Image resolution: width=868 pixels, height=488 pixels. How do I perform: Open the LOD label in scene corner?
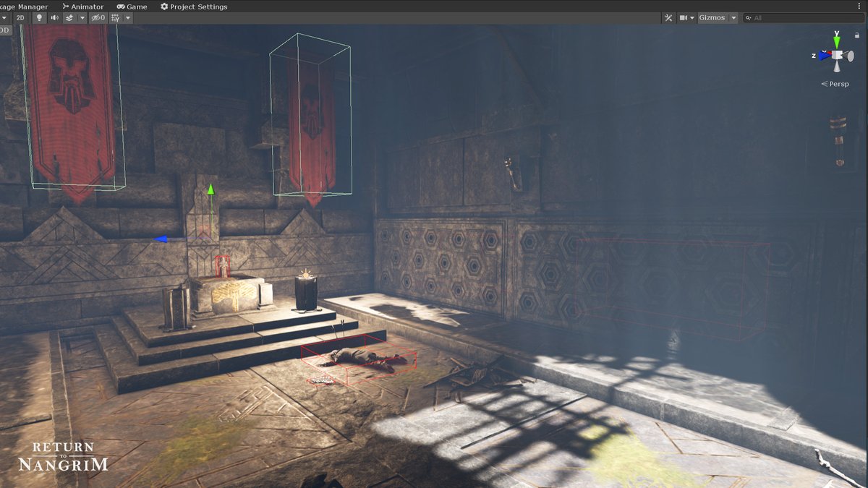click(5, 30)
